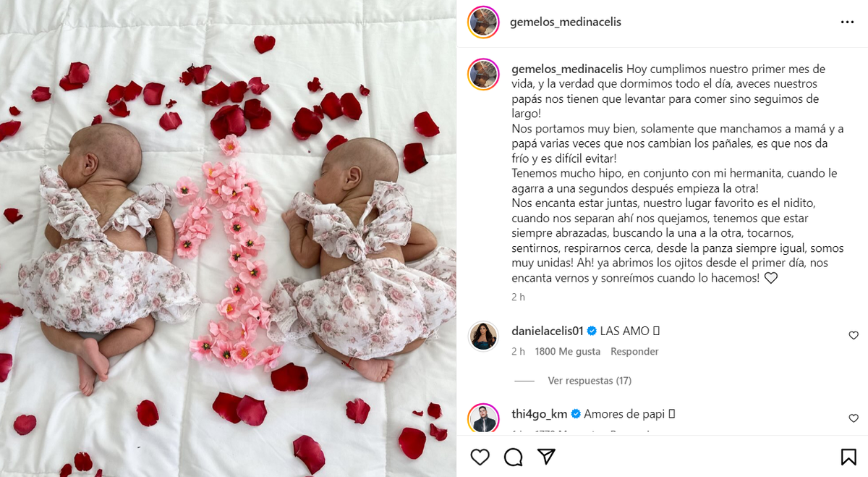
Task: Open the three-dot more options menu
Action: pos(847,22)
